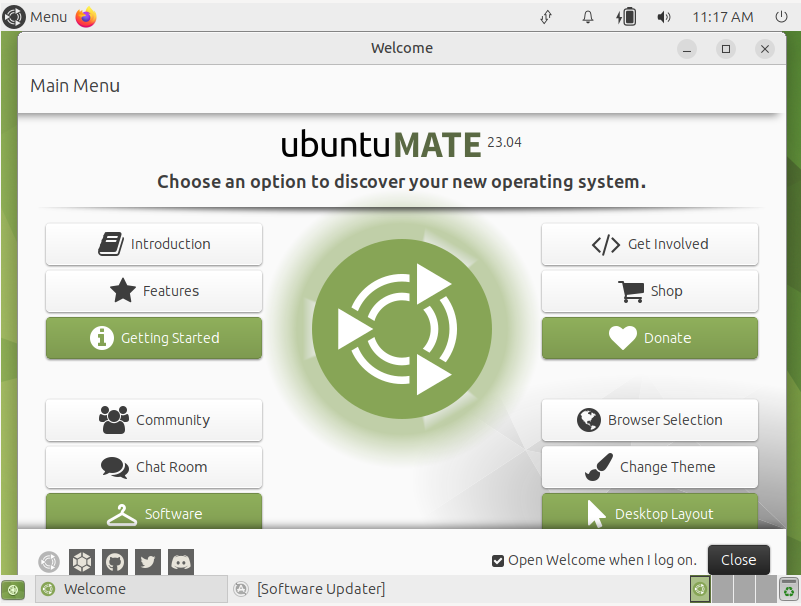801x606 pixels.
Task: Open the Getting Started section
Action: (x=153, y=338)
